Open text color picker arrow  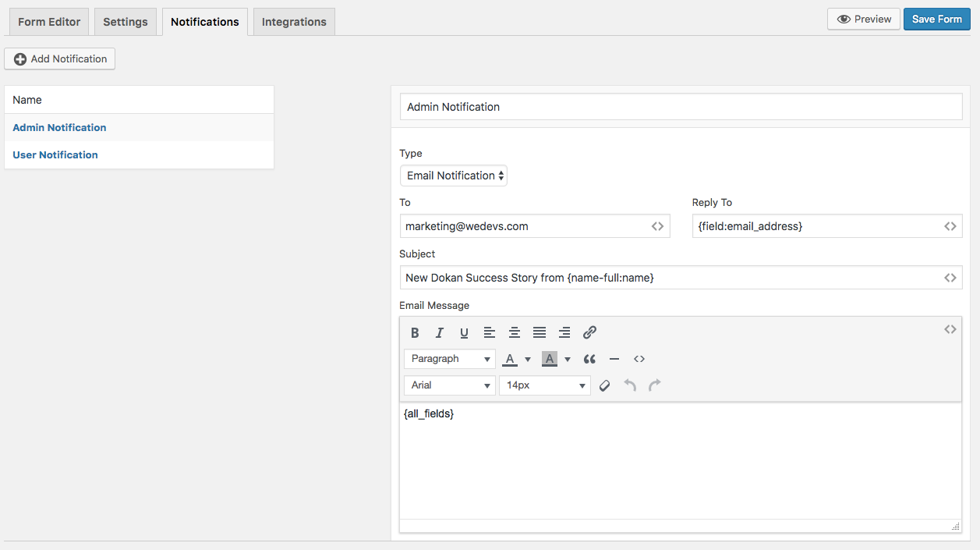pos(528,359)
